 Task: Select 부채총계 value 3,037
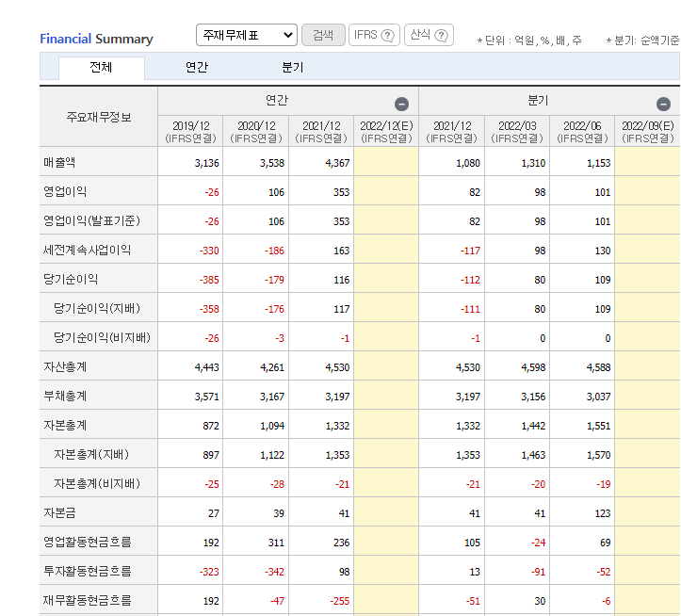(x=598, y=397)
